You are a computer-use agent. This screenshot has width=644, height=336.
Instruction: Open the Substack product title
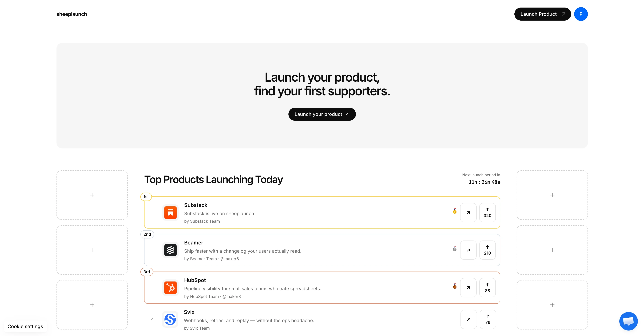point(195,205)
